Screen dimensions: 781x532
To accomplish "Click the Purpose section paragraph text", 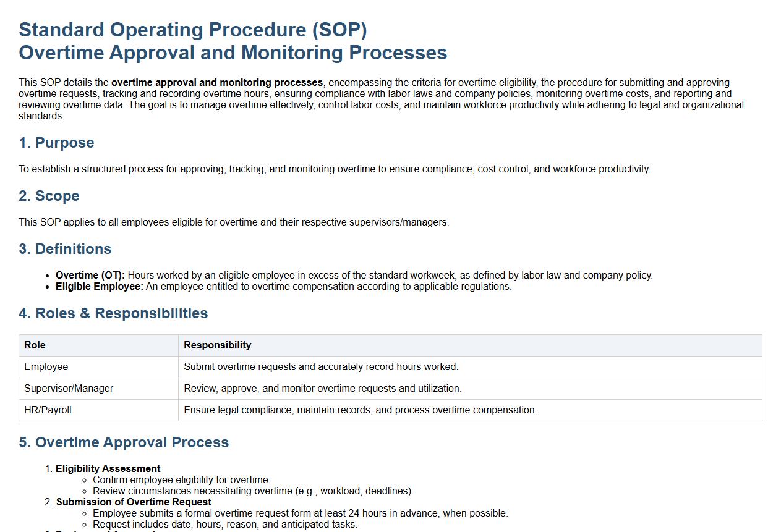I will click(334, 169).
